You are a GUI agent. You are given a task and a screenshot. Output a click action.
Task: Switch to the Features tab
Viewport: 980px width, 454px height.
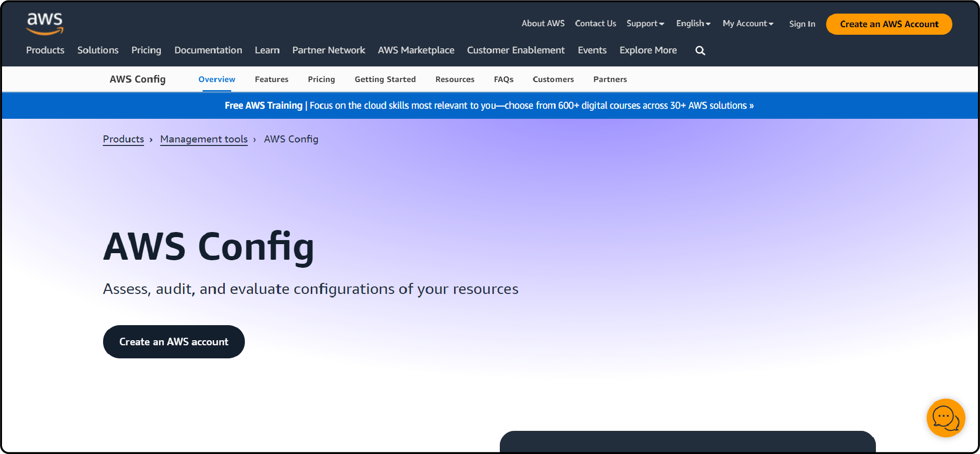click(272, 80)
